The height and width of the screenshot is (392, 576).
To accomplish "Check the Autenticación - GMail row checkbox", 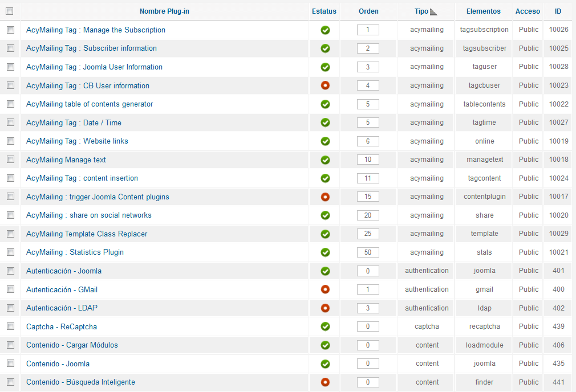I will [x=11, y=289].
